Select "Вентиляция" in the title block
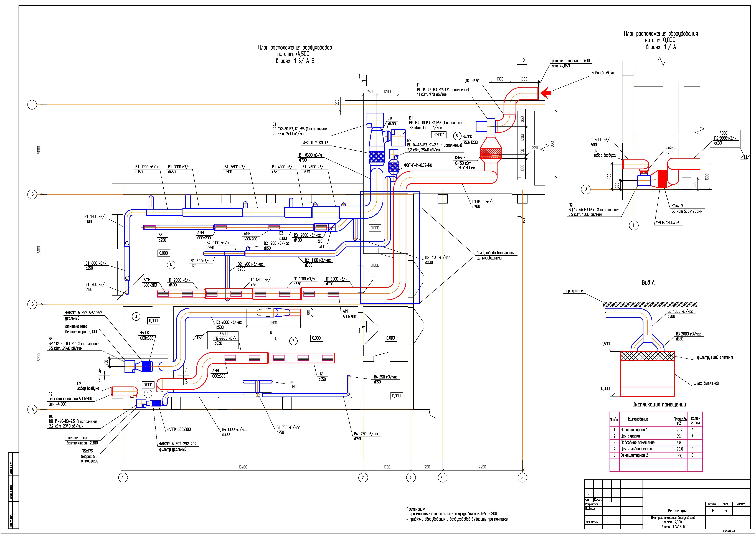This screenshot has width=756, height=534. 677,511
